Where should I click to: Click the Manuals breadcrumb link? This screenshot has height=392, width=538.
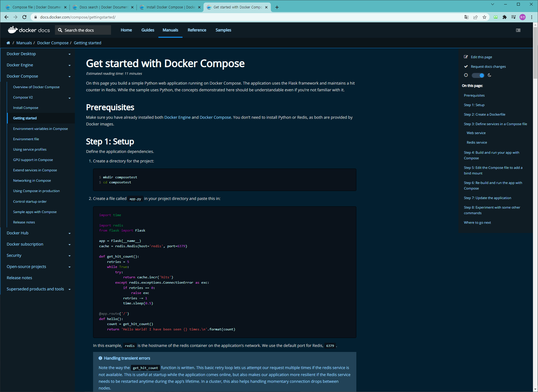tap(24, 43)
